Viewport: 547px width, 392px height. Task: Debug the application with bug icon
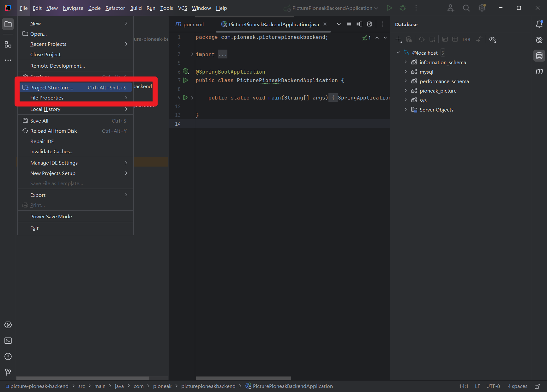(403, 8)
